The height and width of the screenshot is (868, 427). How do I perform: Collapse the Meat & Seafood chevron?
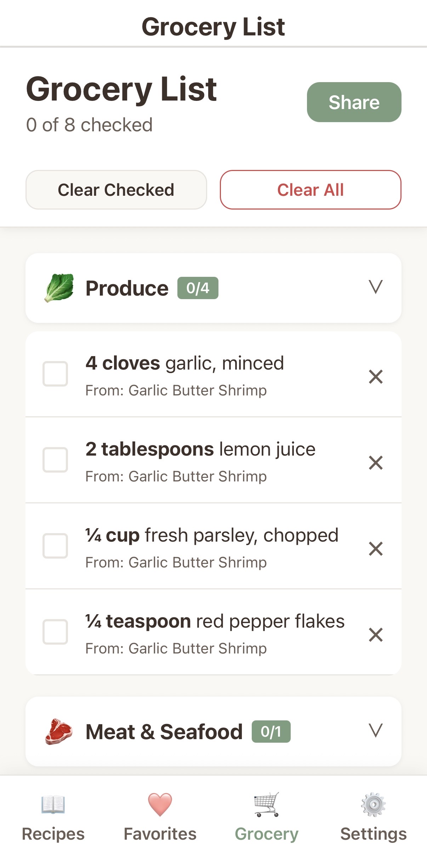(x=376, y=731)
